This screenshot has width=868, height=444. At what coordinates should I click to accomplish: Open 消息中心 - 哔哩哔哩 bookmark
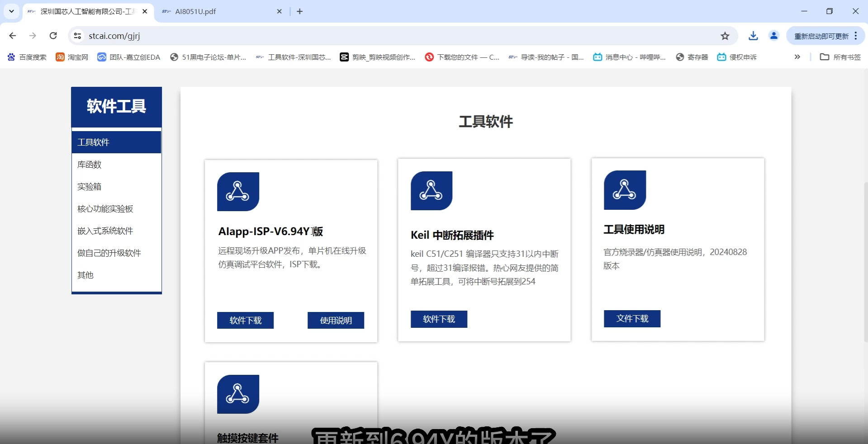630,57
